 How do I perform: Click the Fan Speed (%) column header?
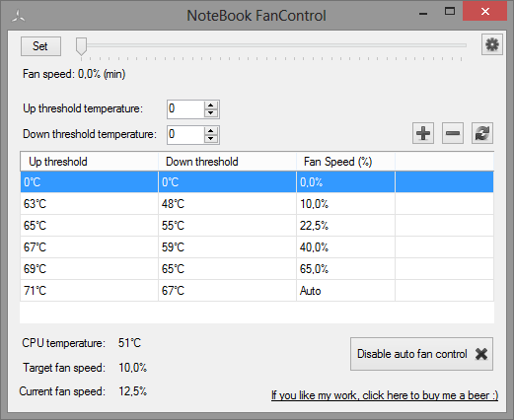(345, 162)
